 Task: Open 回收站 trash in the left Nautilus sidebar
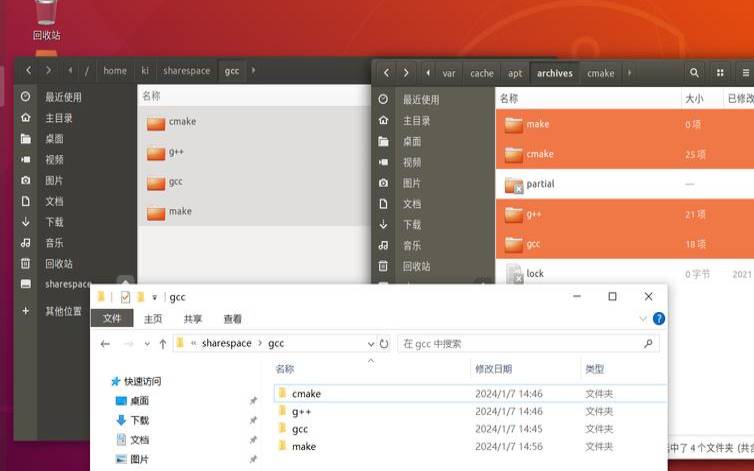pos(59,263)
